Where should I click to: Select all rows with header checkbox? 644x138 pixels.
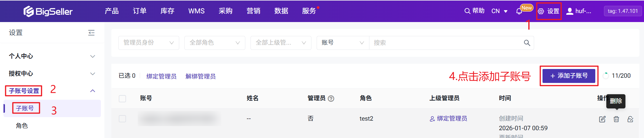coord(122,99)
